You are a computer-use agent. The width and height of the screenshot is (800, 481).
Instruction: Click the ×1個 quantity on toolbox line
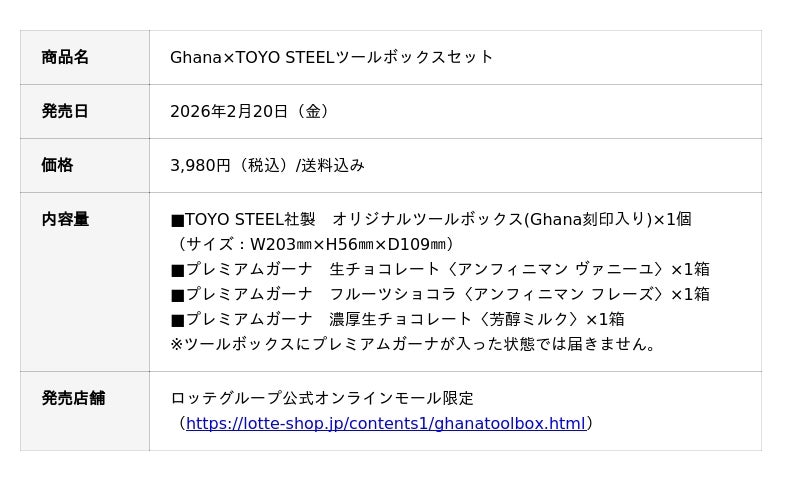672,219
